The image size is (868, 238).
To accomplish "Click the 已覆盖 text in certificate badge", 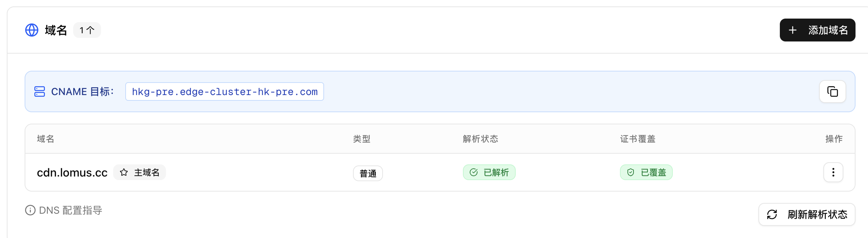I will coord(653,172).
